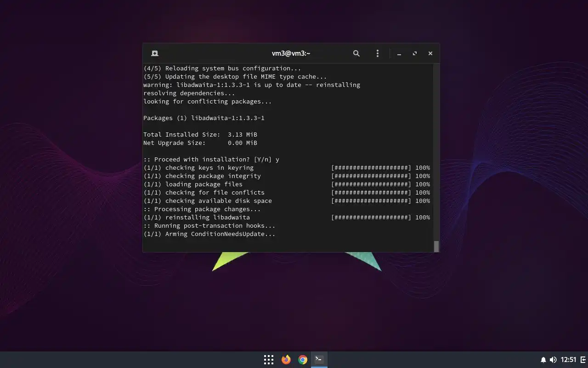Screen dimensions: 588x368
Task: Click the 'Reloading system bus configuration' line
Action: (x=222, y=68)
